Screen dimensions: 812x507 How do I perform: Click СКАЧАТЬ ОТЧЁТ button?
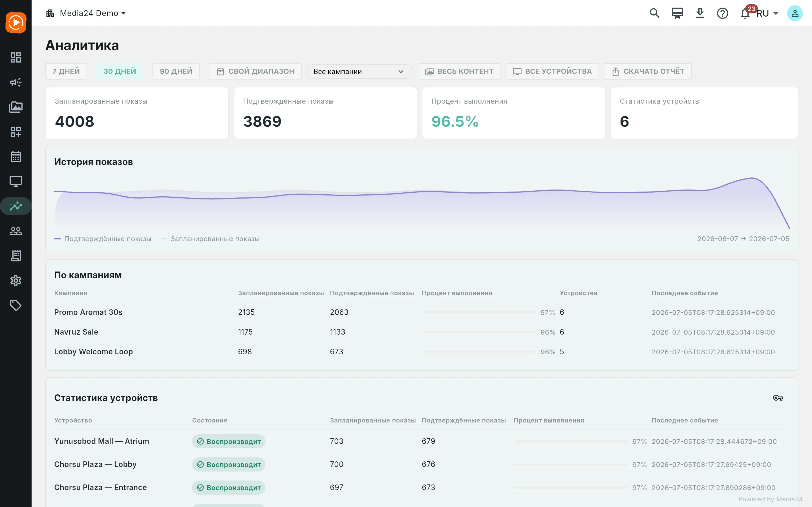pos(648,72)
